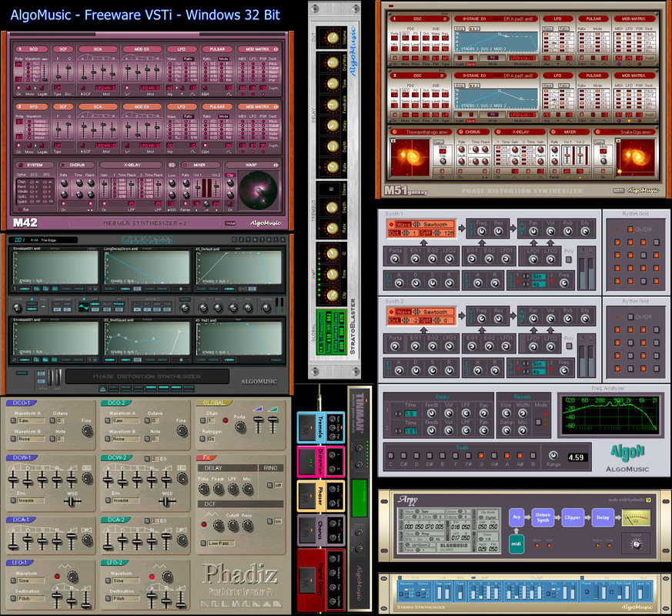Click the SYSTEM header in M42
Image resolution: width=672 pixels, height=616 pixels.
pyautogui.click(x=35, y=165)
